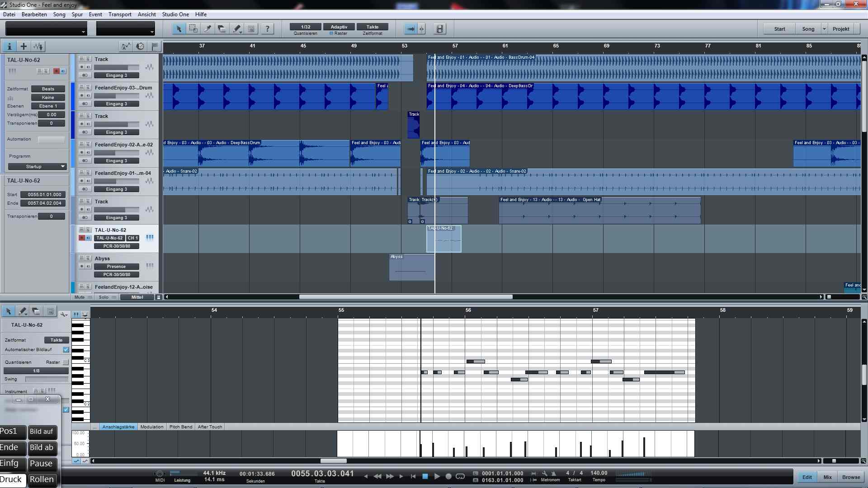Toggle record arm on TAL-U-No-62 track

pos(82,238)
